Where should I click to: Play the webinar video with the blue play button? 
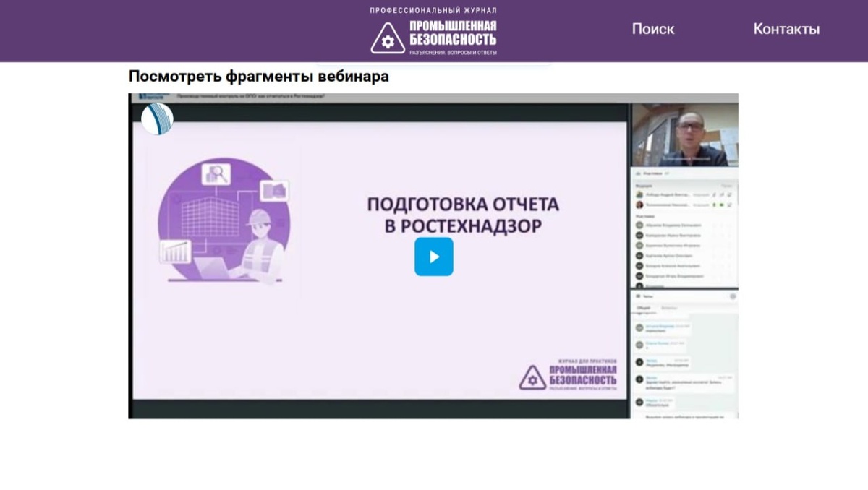[x=433, y=257]
